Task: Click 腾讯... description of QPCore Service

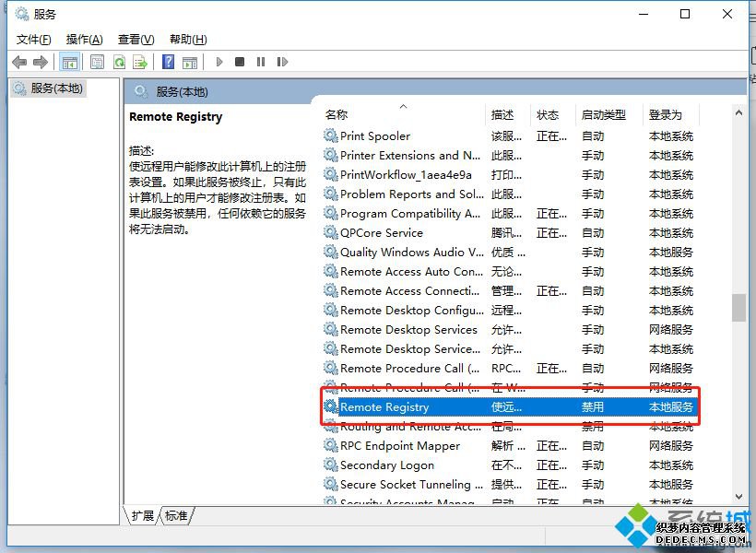Action: coord(506,232)
